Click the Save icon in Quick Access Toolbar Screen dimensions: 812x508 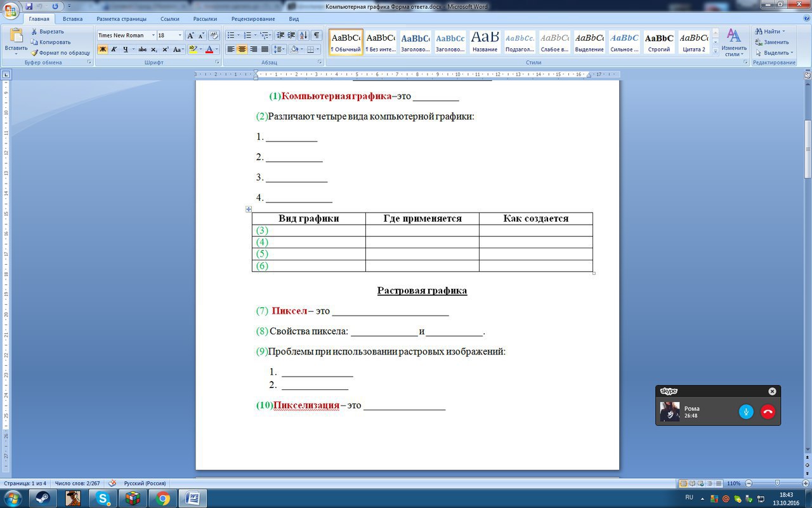(29, 6)
